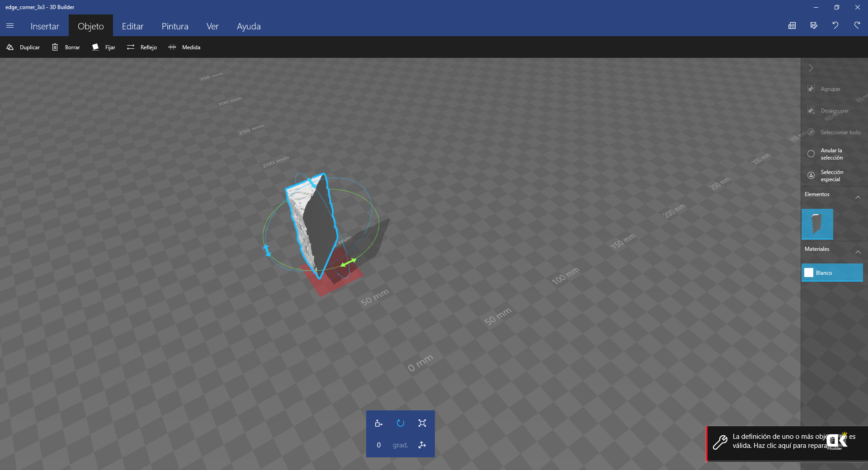Select the Blanco material
The height and width of the screenshot is (470, 868).
click(832, 273)
